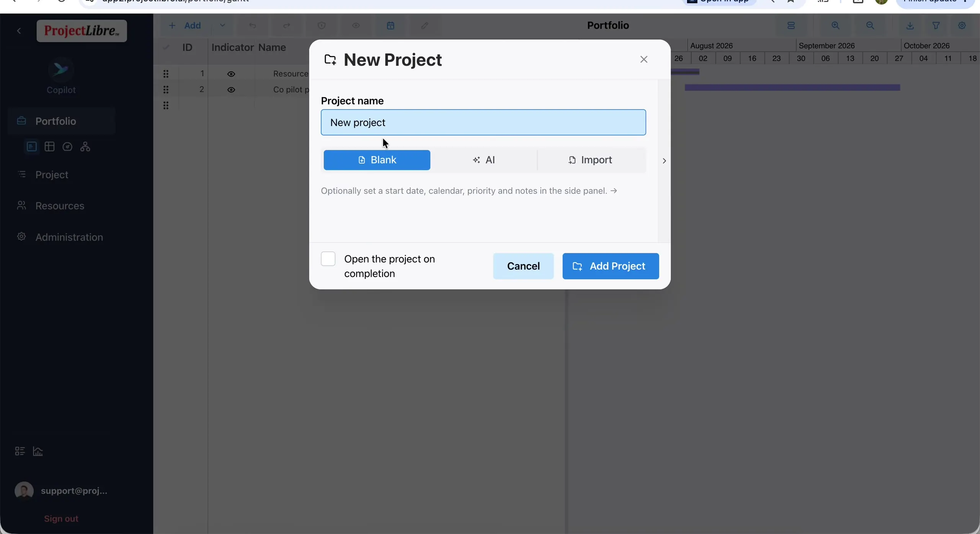Image resolution: width=980 pixels, height=534 pixels.
Task: Click the redo icon in toolbar
Action: [x=287, y=26]
